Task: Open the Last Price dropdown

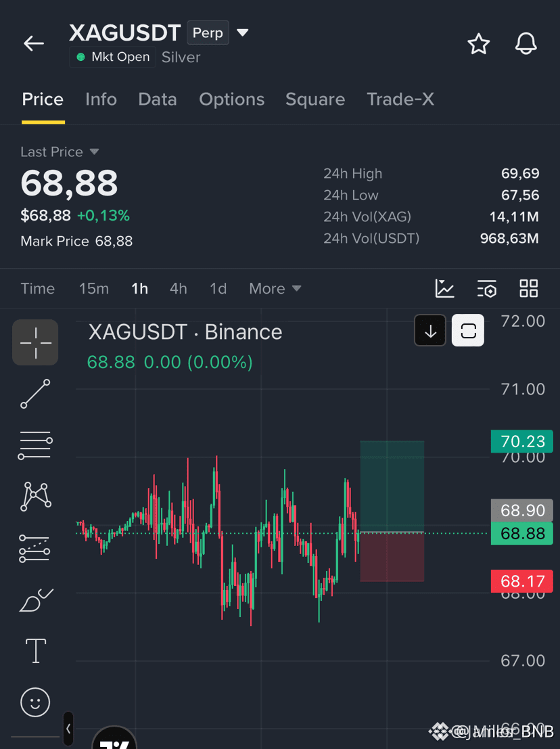Action: click(95, 152)
